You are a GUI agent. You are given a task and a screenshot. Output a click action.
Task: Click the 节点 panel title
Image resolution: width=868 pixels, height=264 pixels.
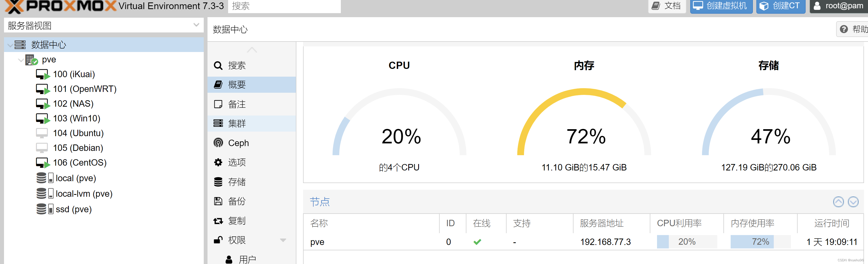[319, 202]
